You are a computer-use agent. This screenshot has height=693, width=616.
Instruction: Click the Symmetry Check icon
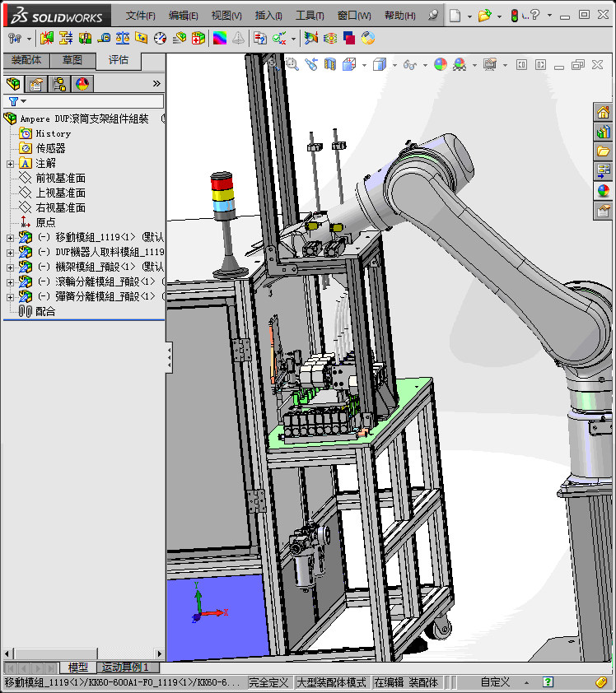(x=238, y=39)
